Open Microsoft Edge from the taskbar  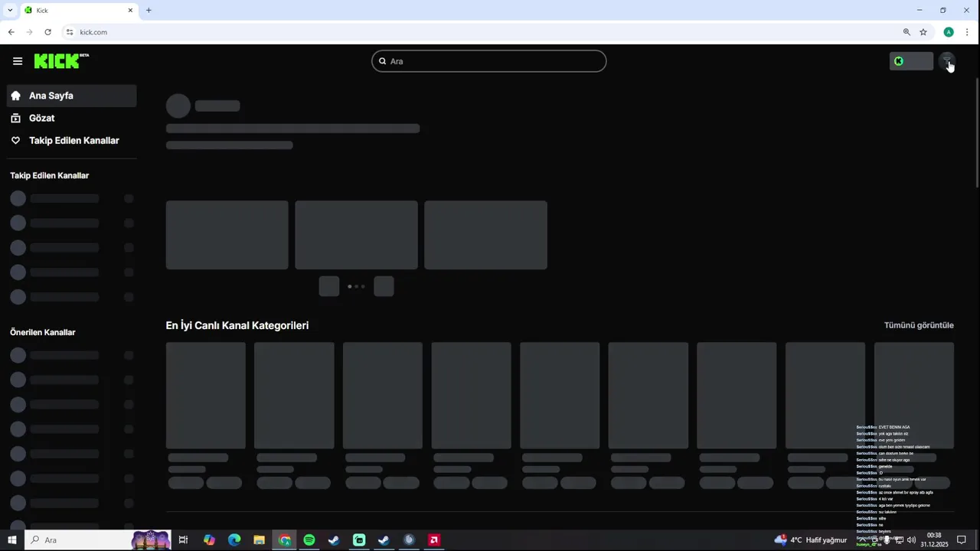click(x=234, y=540)
